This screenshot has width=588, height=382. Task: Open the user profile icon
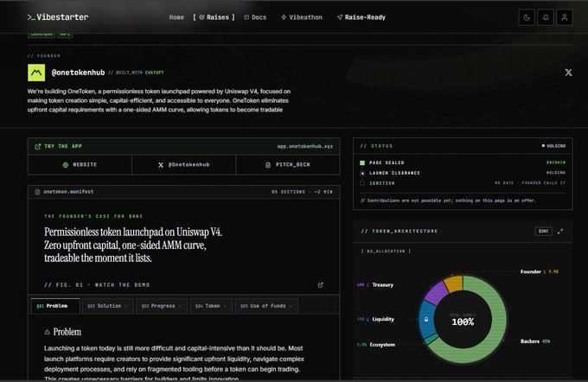[x=565, y=17]
